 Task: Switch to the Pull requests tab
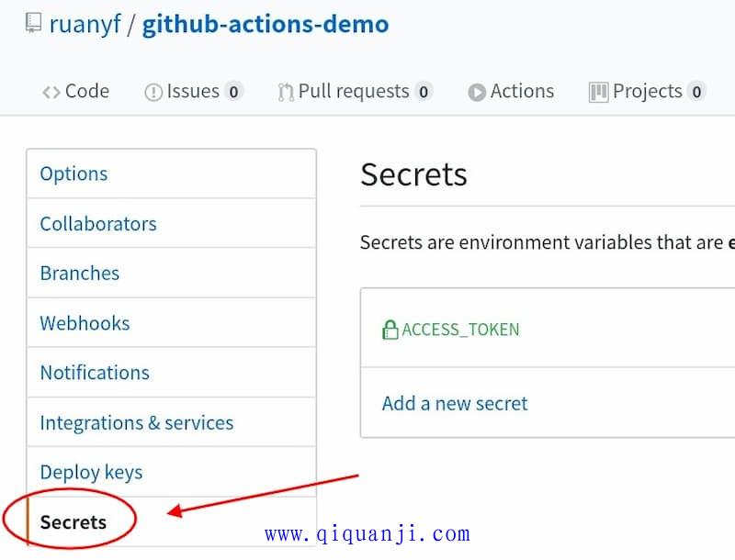click(x=355, y=92)
